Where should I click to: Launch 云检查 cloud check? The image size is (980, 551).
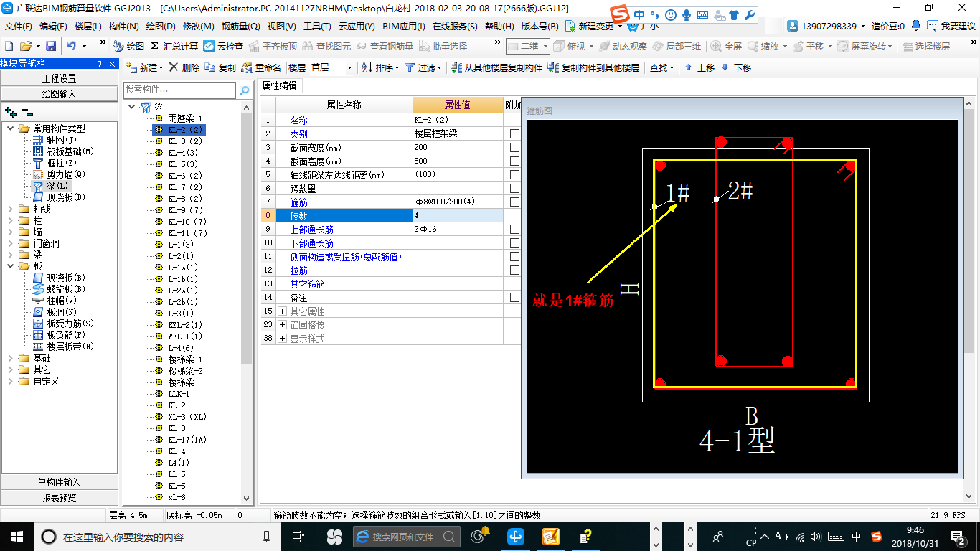[x=223, y=46]
